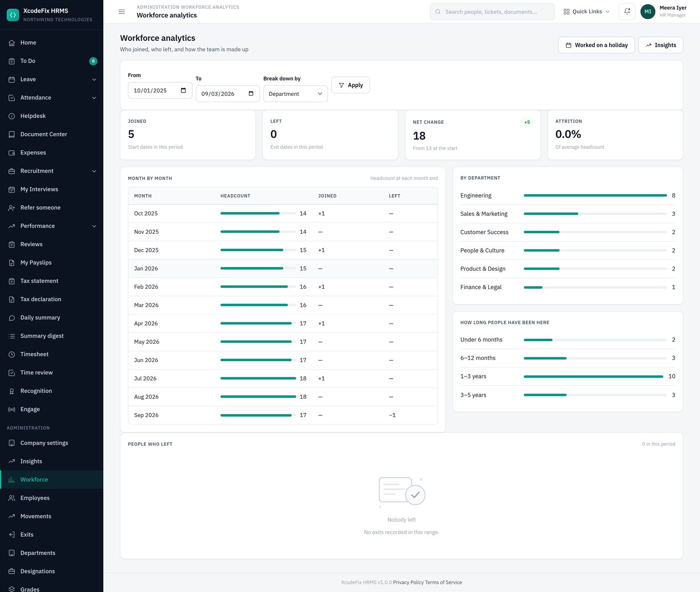The height and width of the screenshot is (592, 700).
Task: Click the Recognition award icon
Action: (12, 391)
